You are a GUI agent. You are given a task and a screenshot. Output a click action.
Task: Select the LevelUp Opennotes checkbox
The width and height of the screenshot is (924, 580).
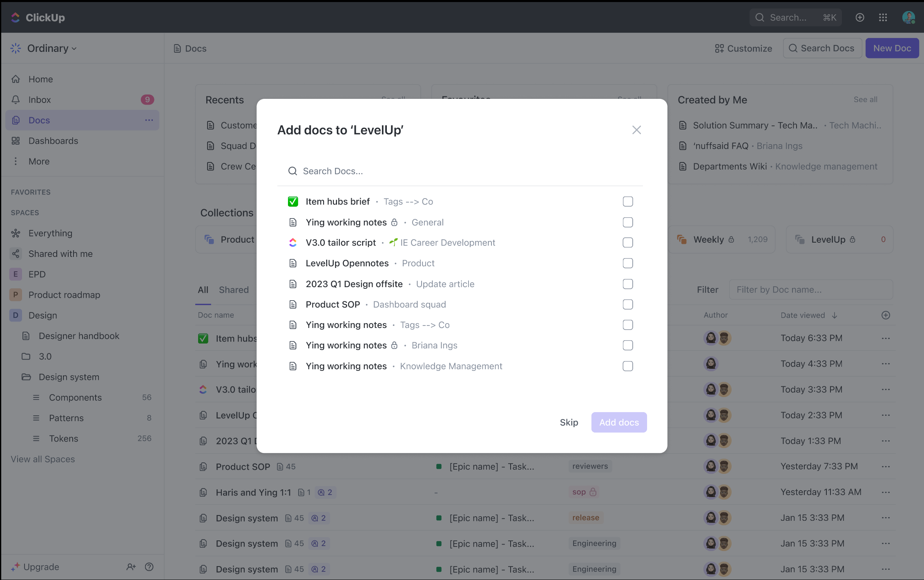tap(628, 263)
